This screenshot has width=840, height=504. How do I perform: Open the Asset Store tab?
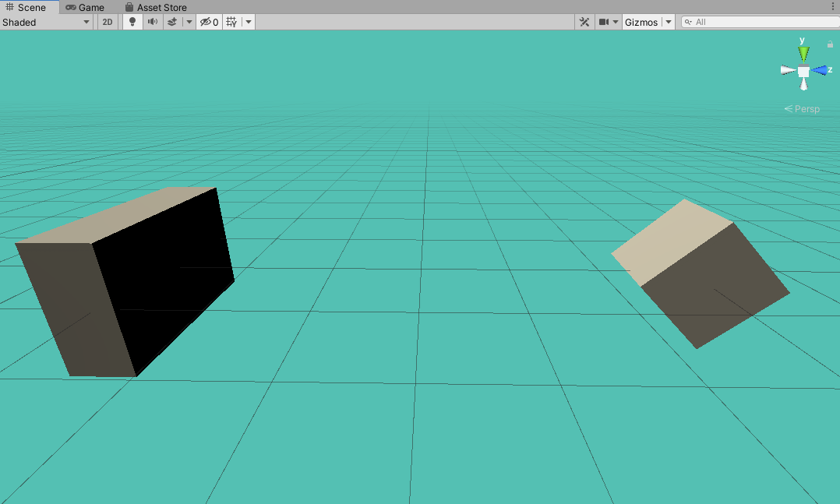pyautogui.click(x=156, y=8)
